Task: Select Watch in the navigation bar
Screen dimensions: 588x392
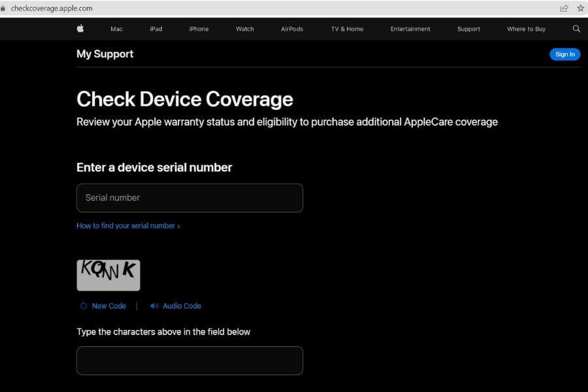Action: 245,29
